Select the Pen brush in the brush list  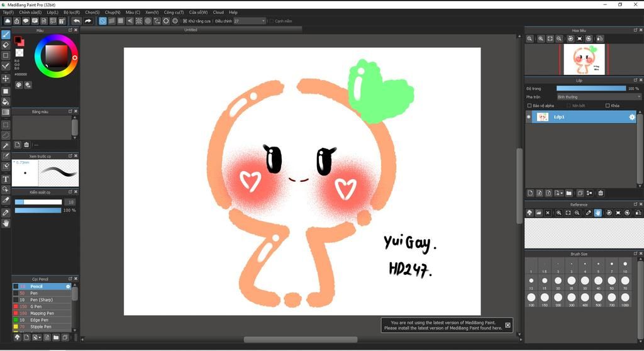tap(42, 293)
